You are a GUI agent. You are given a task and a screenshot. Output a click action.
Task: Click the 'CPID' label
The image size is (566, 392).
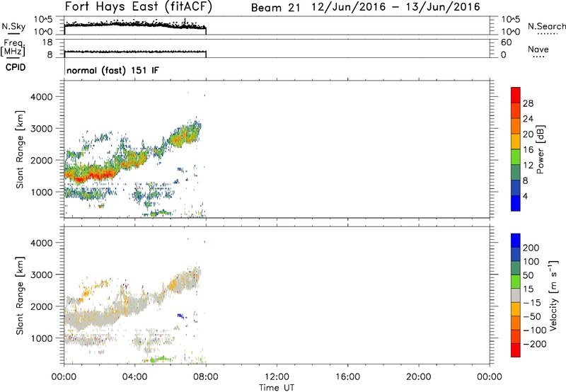(x=16, y=67)
